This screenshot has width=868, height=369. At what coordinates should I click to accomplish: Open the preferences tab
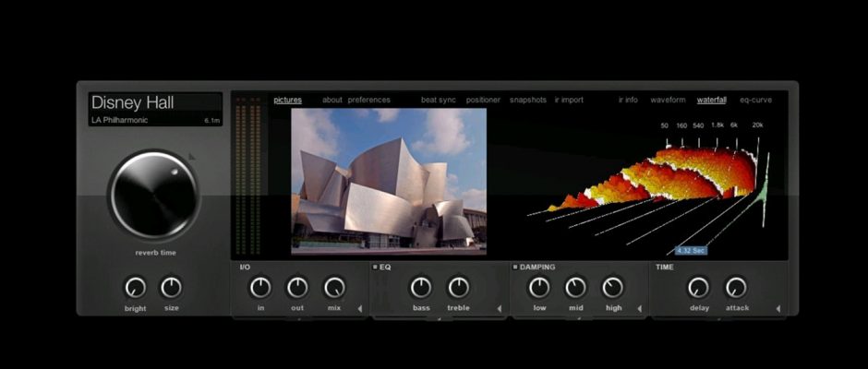[369, 101]
